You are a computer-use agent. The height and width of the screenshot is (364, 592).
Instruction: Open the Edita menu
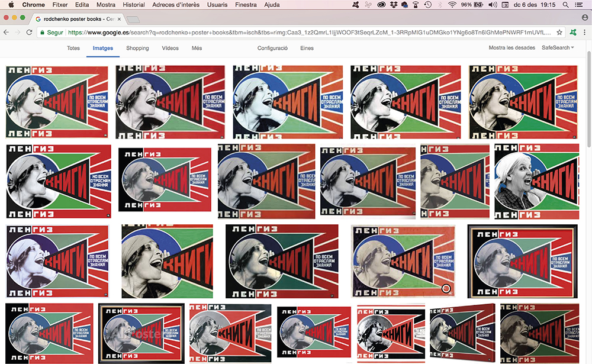pyautogui.click(x=82, y=5)
